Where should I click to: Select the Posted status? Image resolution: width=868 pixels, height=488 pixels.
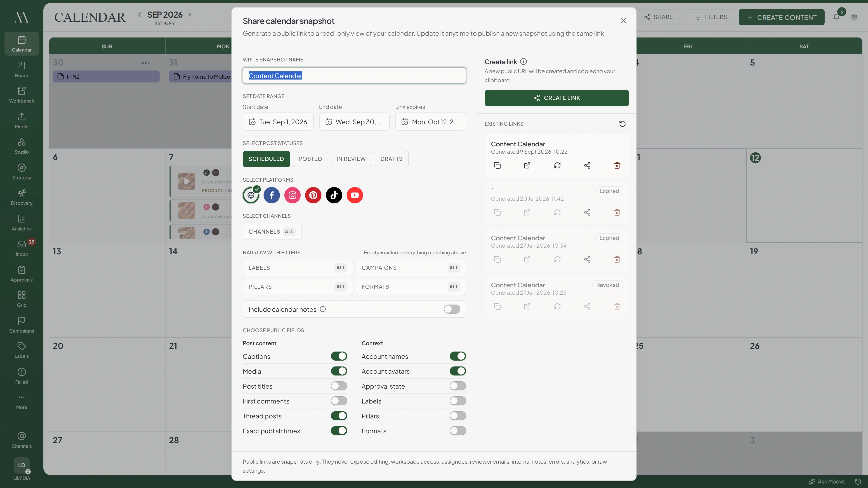pos(310,159)
